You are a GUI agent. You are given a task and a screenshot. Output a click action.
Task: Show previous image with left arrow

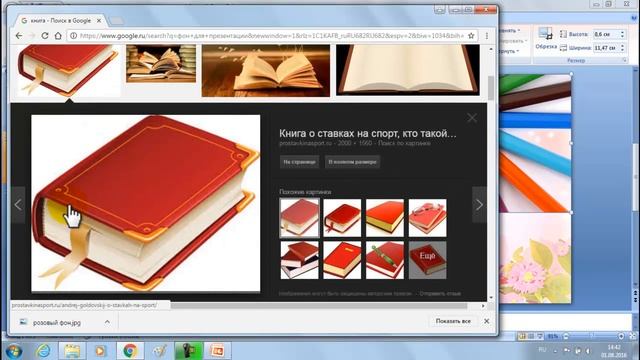(x=18, y=204)
